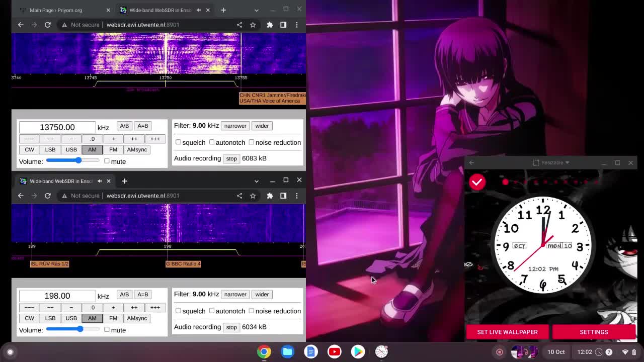The height and width of the screenshot is (362, 644).
Task: Open Chrome menu in the top browser window
Action: click(x=297, y=25)
